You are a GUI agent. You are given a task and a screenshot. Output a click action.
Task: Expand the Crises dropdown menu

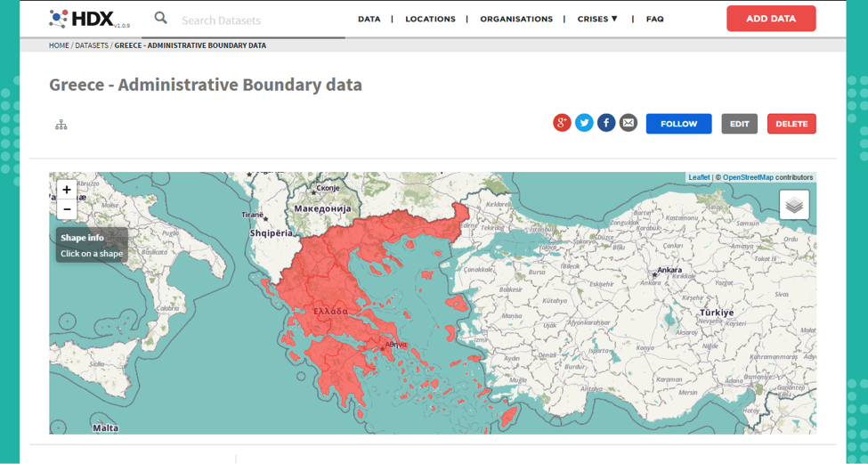[x=597, y=19]
